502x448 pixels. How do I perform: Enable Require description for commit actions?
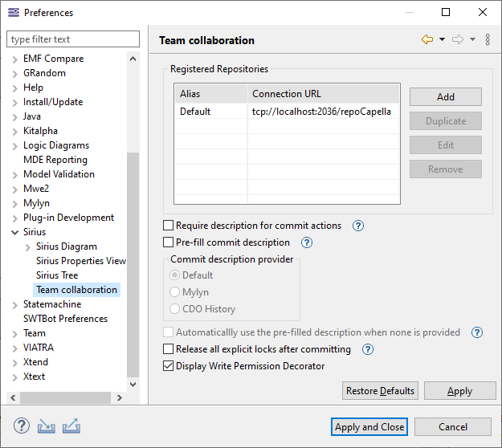coord(169,226)
